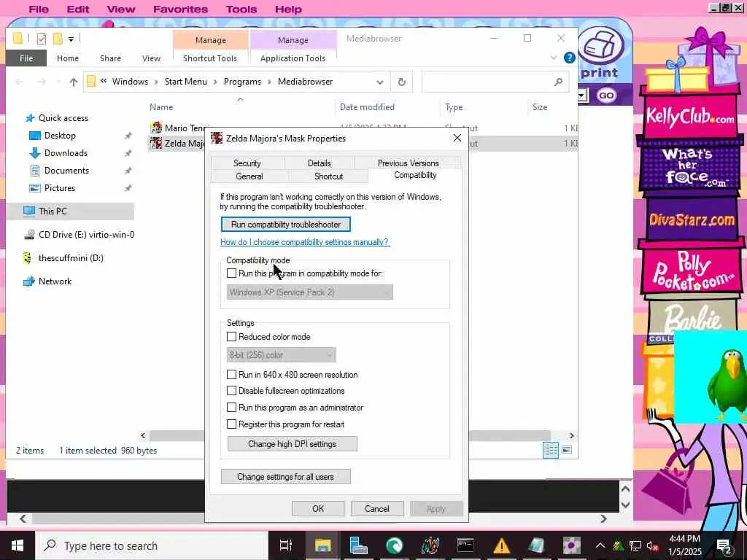Open Shortcut Tools ribbon tab

[210, 58]
